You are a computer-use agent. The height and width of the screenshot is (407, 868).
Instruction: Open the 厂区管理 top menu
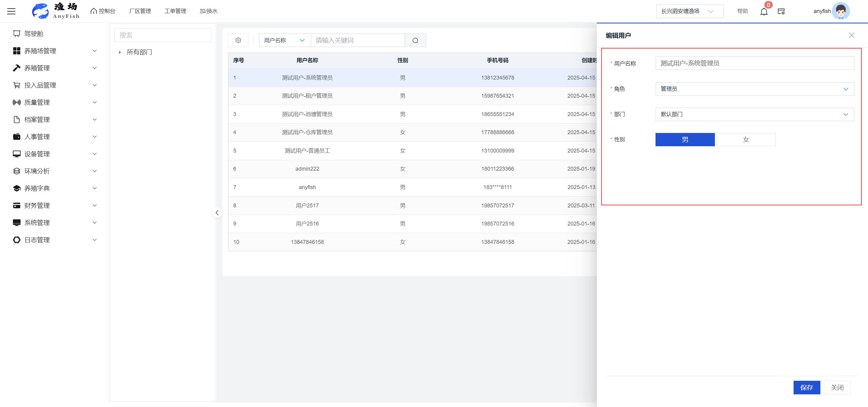(140, 11)
